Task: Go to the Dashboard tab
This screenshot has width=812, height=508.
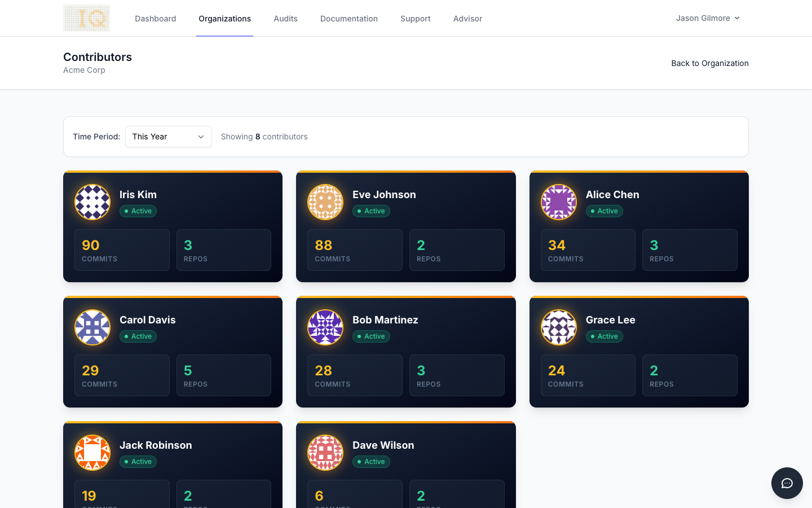Action: tap(155, 19)
